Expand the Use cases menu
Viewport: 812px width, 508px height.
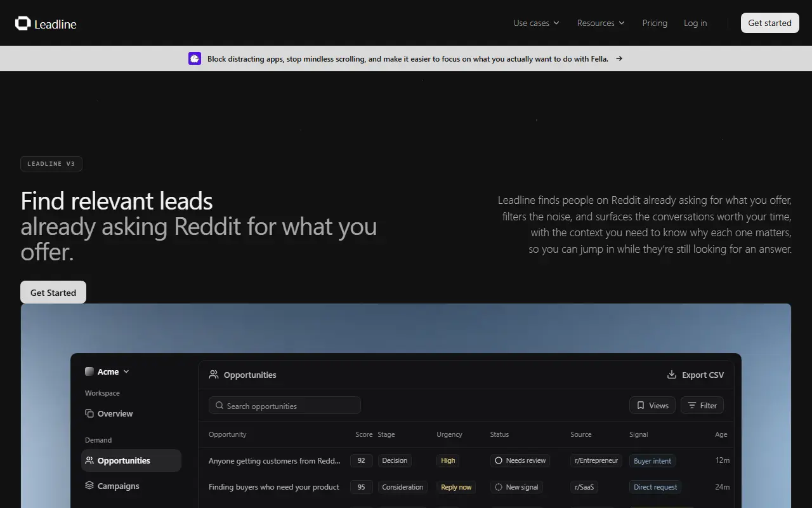[537, 23]
